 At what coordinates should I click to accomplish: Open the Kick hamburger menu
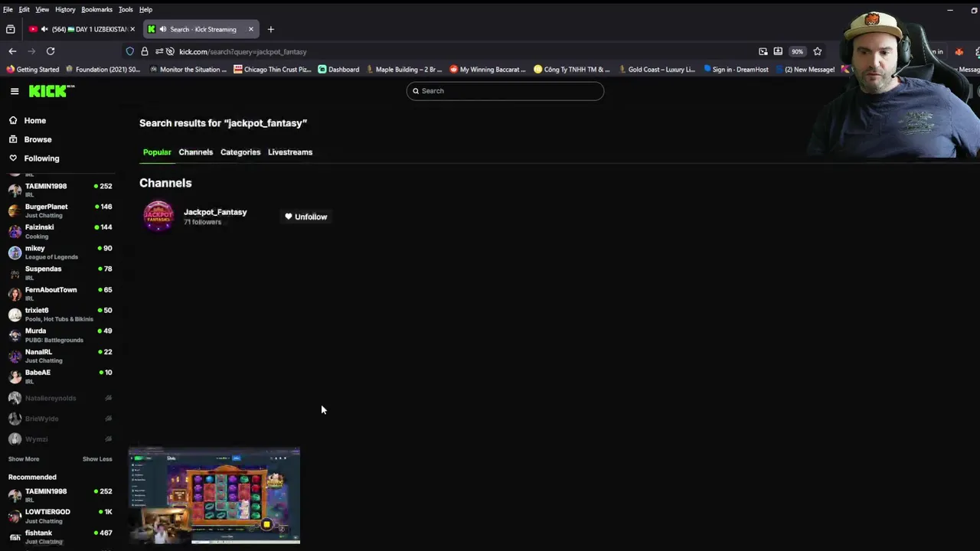[15, 91]
